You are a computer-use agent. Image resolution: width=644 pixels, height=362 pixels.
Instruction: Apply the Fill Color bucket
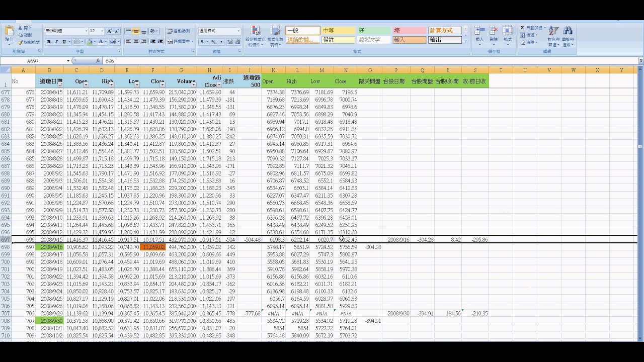click(x=90, y=42)
